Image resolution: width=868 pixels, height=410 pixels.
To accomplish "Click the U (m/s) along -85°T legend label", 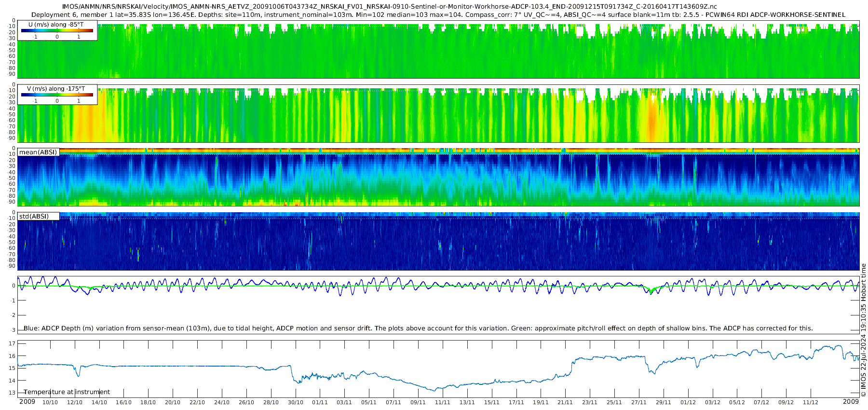I will pos(56,24).
